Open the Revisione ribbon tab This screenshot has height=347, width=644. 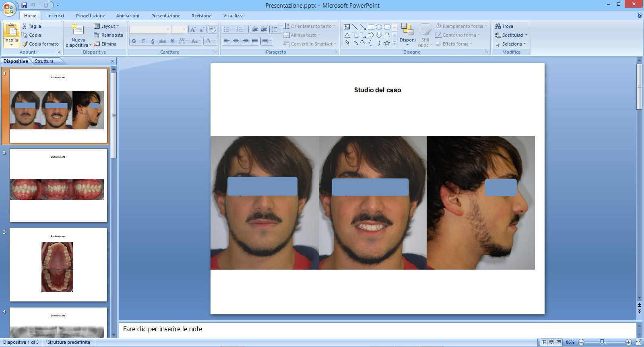tap(201, 16)
